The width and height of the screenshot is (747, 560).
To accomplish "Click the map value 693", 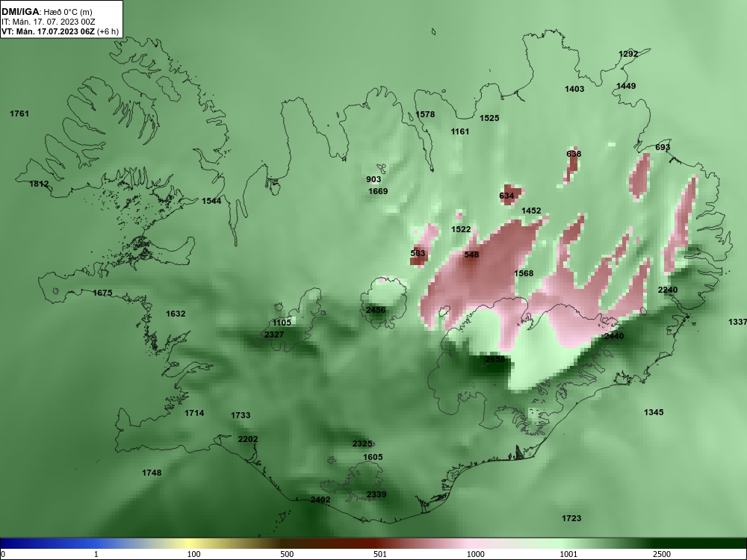I will (663, 148).
